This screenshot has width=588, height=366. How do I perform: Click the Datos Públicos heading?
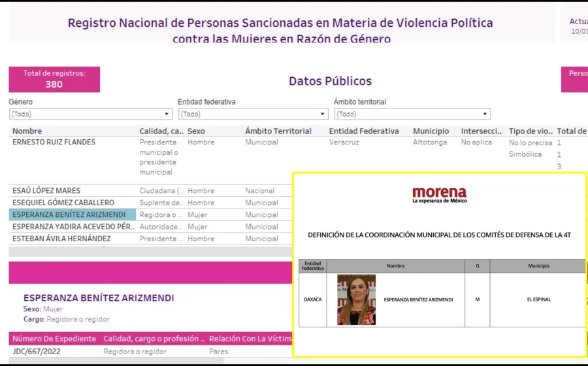[331, 81]
